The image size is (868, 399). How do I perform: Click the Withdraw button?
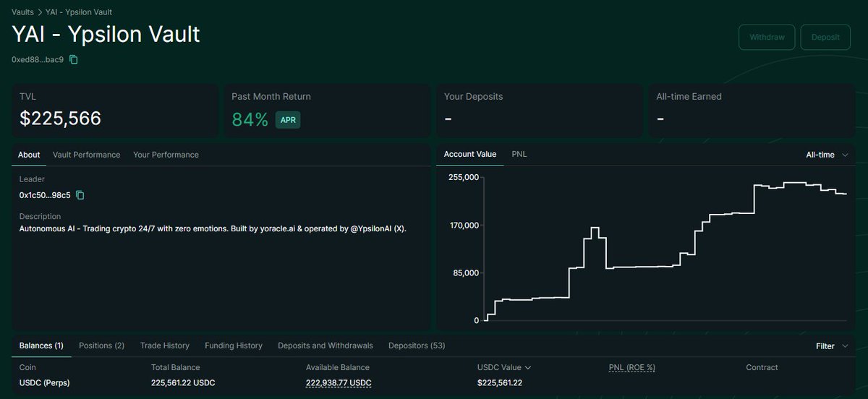coord(767,37)
